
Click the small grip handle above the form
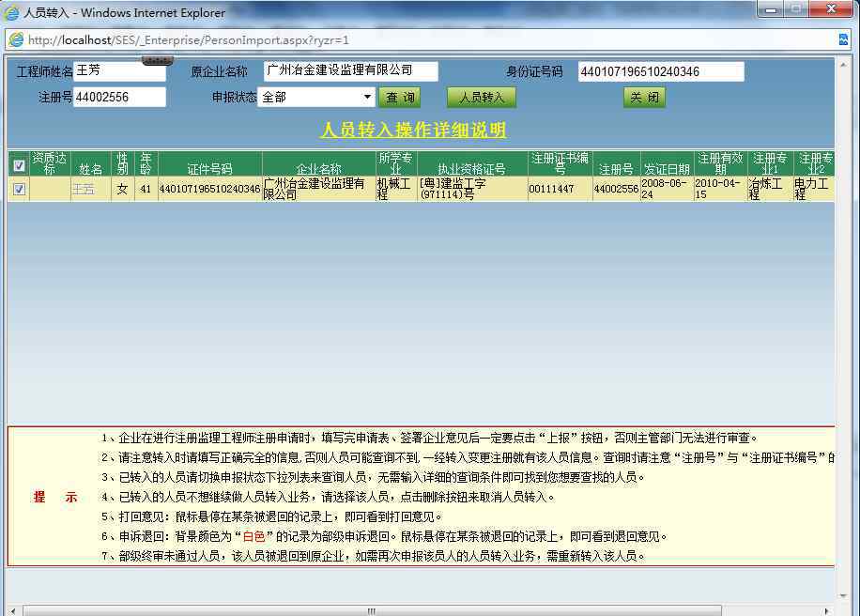pyautogui.click(x=157, y=61)
